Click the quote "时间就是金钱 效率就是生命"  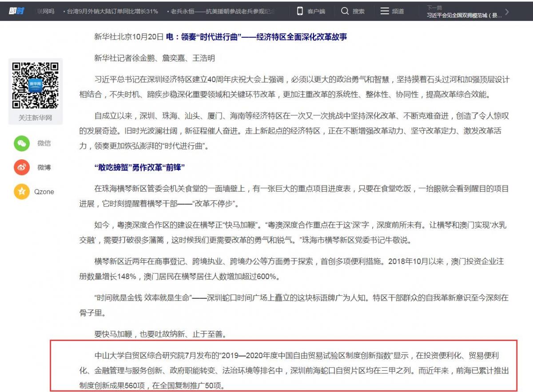coord(142,298)
